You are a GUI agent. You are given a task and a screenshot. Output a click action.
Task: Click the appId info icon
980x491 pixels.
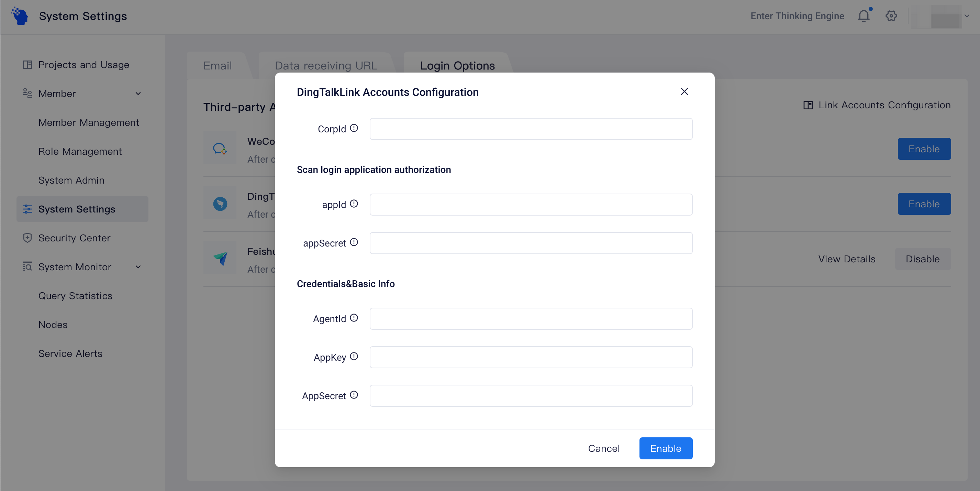[354, 204]
